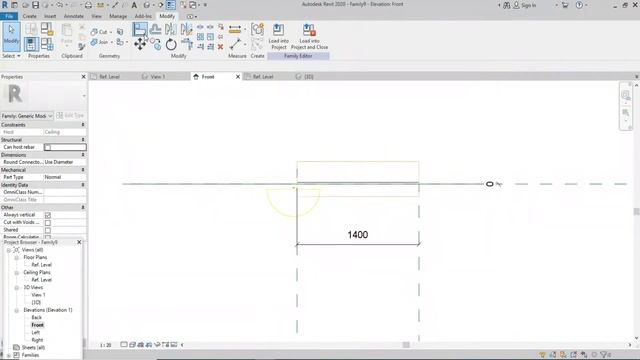The image size is (640, 360).
Task: Open the Insert ribbon tab
Action: pos(50,16)
